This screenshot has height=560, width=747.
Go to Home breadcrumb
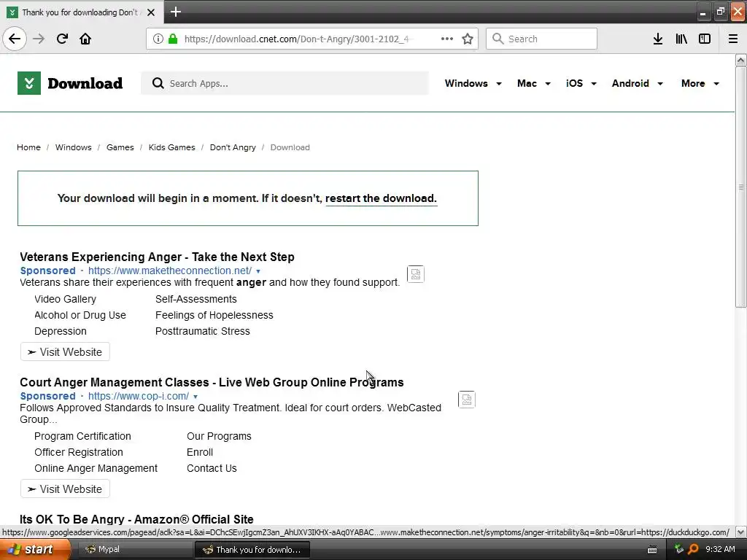point(28,147)
